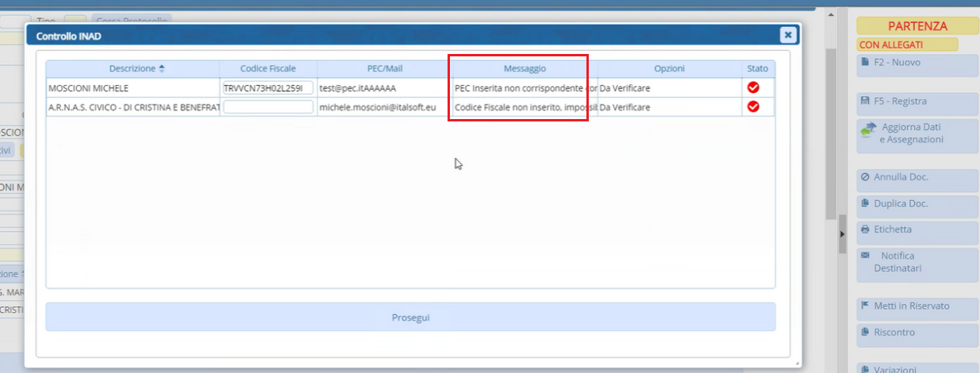Click the Duplica Doc. copy icon
Image resolution: width=980 pixels, height=373 pixels.
pos(866,204)
